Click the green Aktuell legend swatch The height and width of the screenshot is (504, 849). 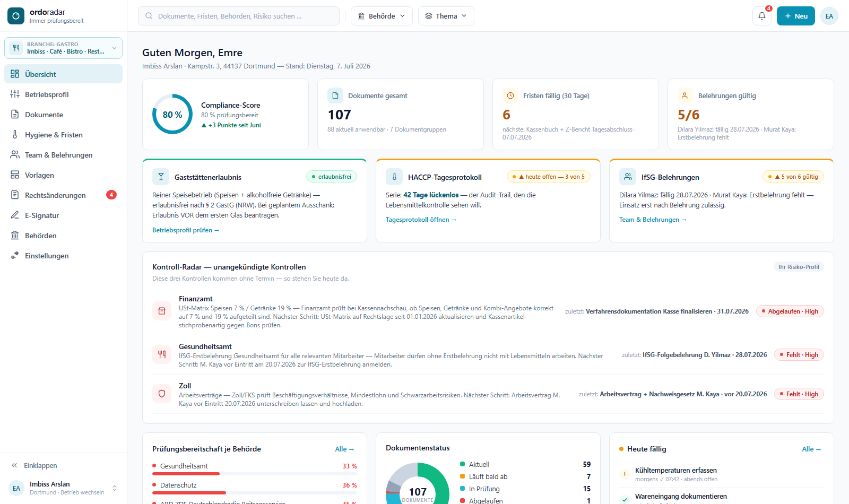[463, 464]
